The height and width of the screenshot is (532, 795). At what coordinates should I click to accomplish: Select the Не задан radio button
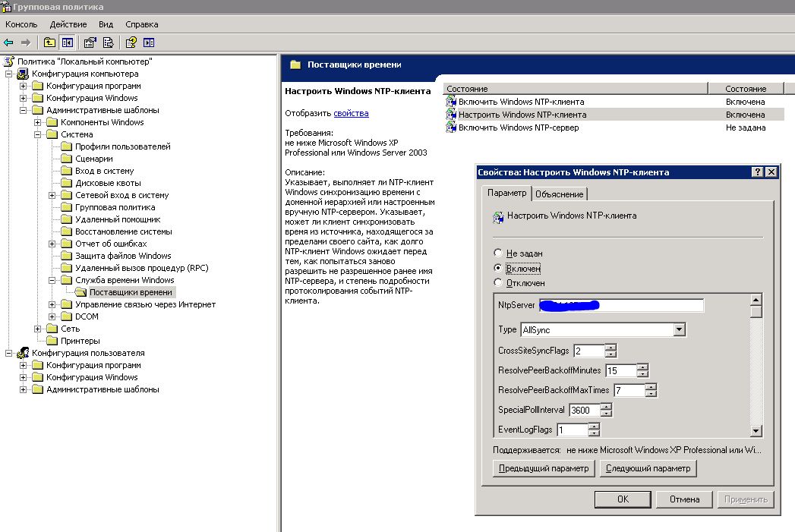[x=498, y=253]
